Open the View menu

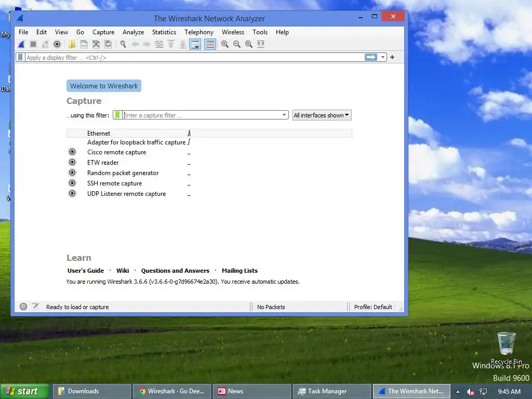tap(61, 32)
